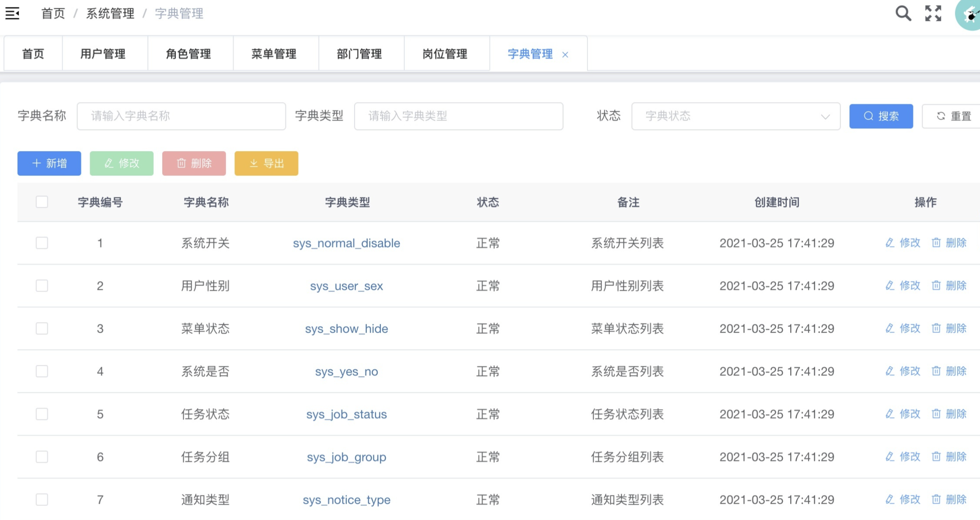Click the yellow 导出 export button
The width and height of the screenshot is (980, 520).
point(266,163)
